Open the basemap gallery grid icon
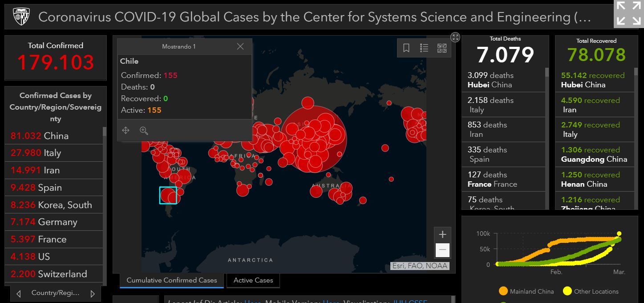 click(442, 48)
